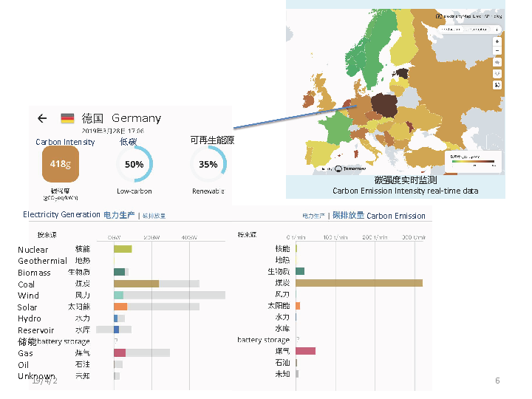Zoom in on the map with plus button
The image size is (532, 399).
[x=497, y=41]
